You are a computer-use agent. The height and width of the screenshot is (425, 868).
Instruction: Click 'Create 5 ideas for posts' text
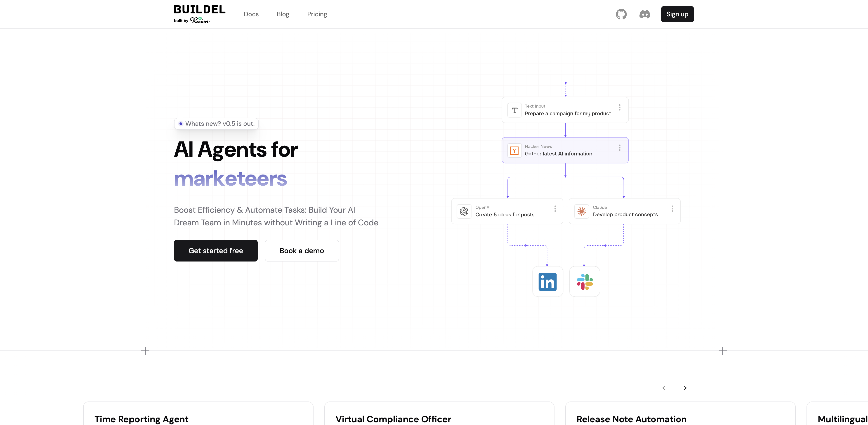505,214
